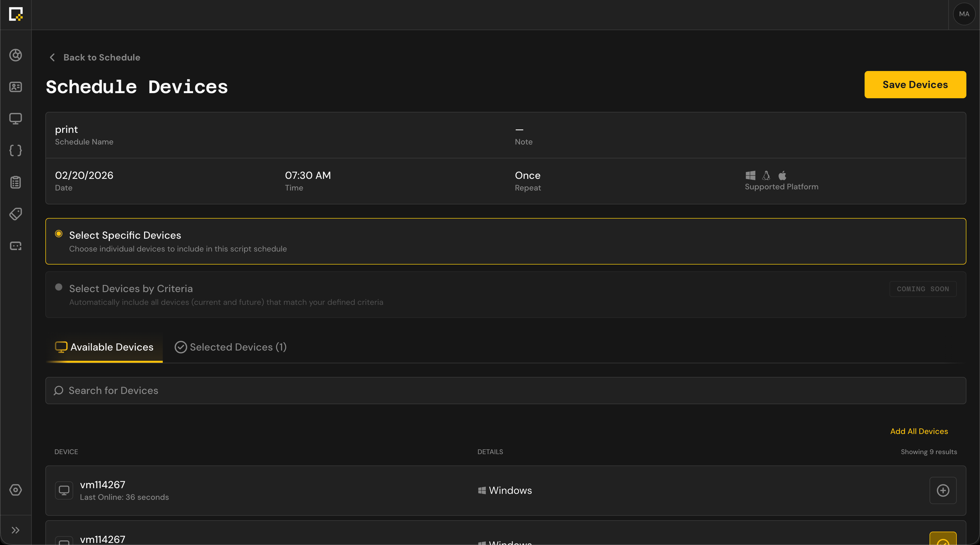Viewport: 980px width, 545px height.
Task: Click the Linux platform icon
Action: tap(766, 175)
